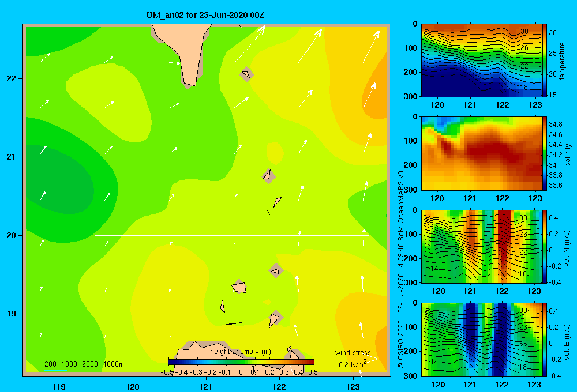Click the "0.5" maximum height anomaly scale value
The height and width of the screenshot is (392, 577).
313,372
